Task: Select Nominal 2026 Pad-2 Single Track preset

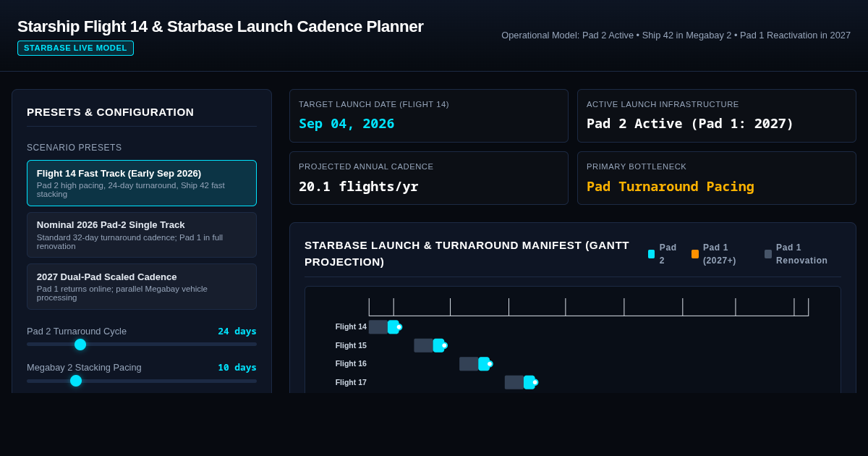Action: coord(142,235)
